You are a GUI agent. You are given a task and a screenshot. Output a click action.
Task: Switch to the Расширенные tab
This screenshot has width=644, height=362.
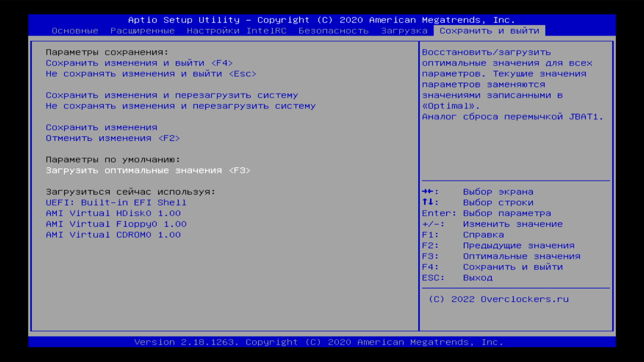pos(143,31)
